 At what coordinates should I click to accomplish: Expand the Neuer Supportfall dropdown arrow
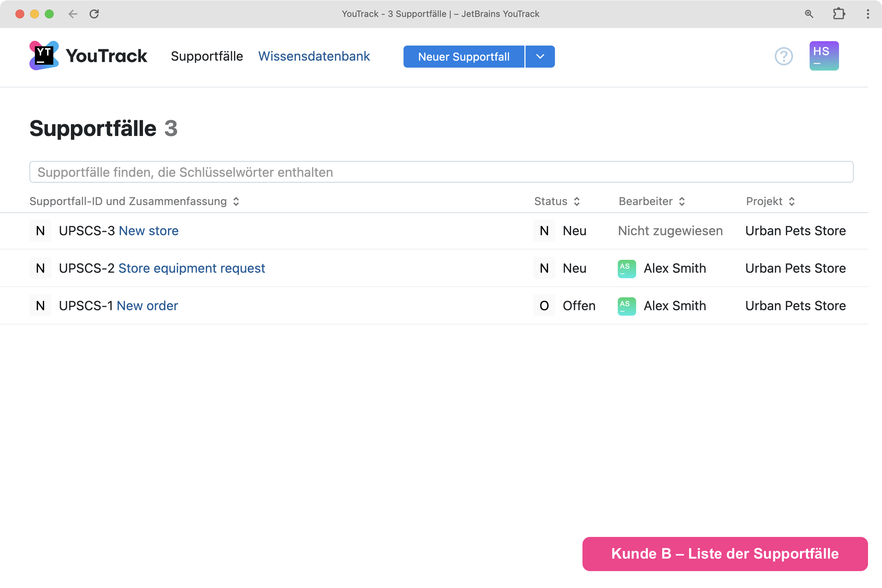[539, 57]
